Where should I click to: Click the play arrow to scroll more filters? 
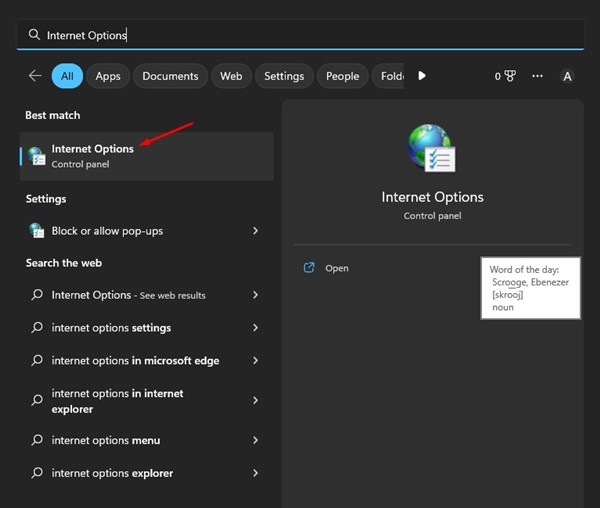(x=422, y=76)
